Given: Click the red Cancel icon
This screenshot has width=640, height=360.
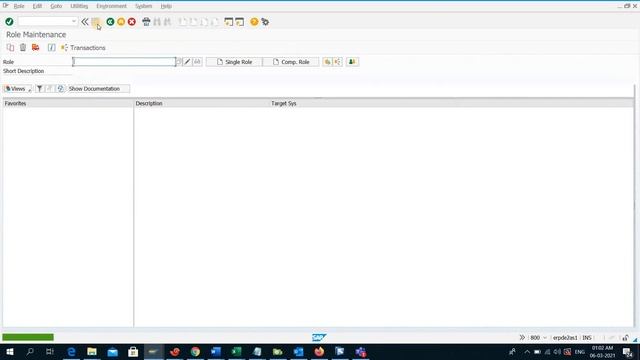Looking at the screenshot, I should (x=131, y=22).
